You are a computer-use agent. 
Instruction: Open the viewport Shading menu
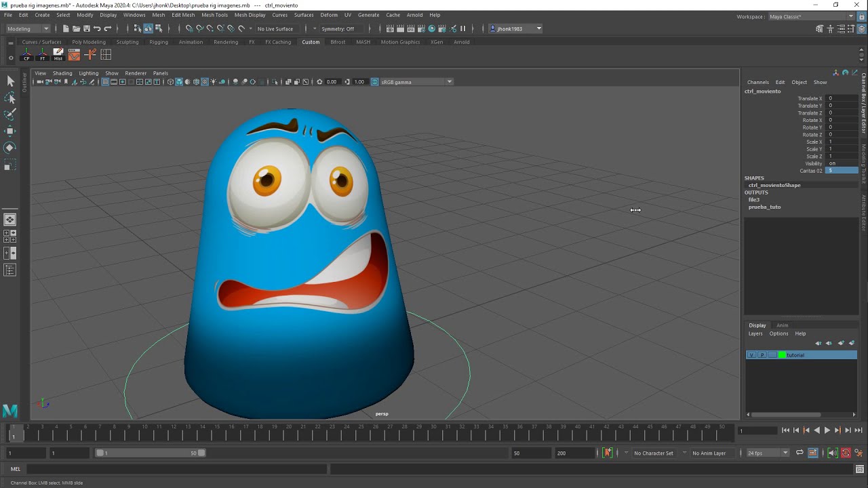62,73
